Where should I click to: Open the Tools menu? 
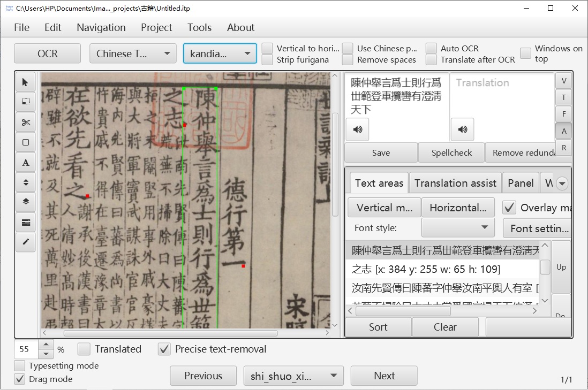(x=200, y=27)
